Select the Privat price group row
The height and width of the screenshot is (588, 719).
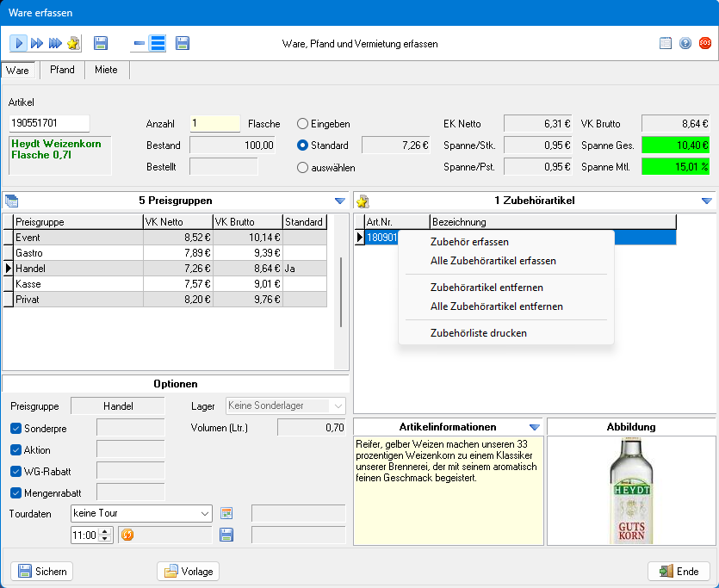pos(165,300)
